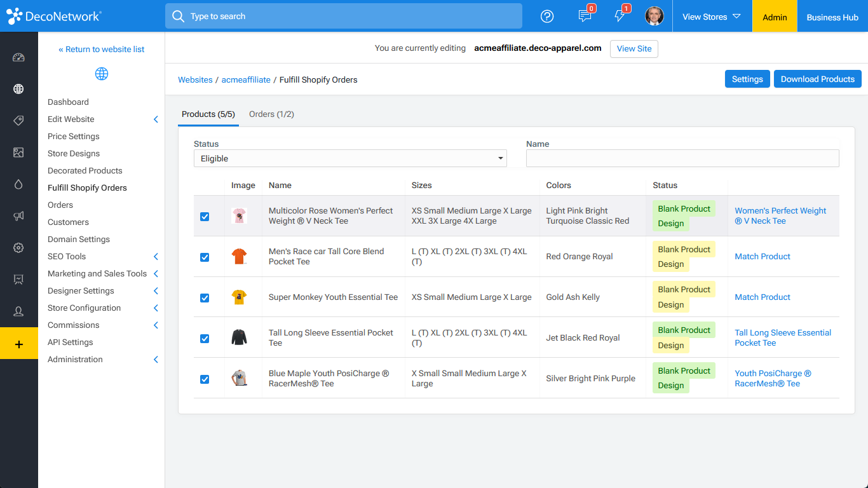
Task: Click the Name filter input field
Action: 682,159
